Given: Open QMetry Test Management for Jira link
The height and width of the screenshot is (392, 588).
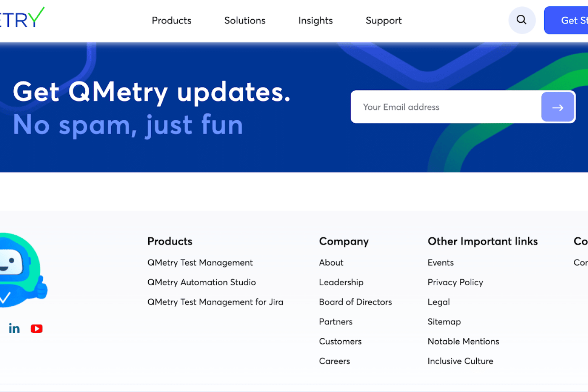Looking at the screenshot, I should (x=215, y=302).
